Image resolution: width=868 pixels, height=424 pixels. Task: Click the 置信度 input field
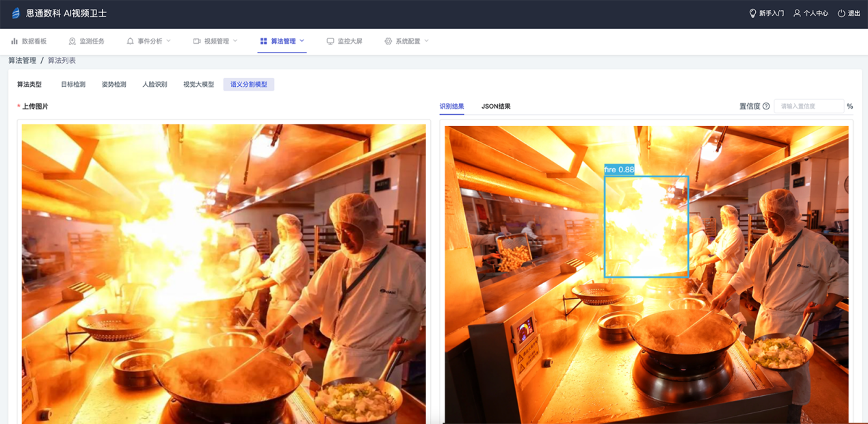click(x=808, y=106)
